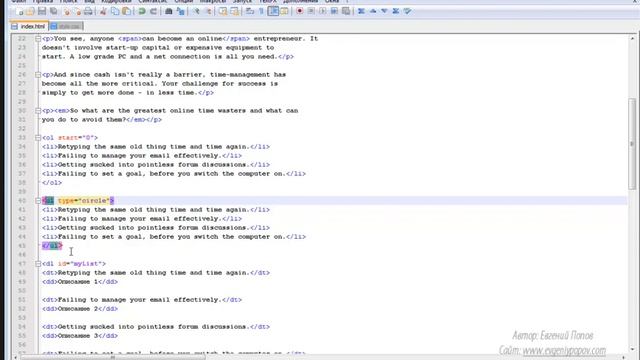Stop macro recording with the stop icon
The width and height of the screenshot is (640, 360).
point(311,11)
